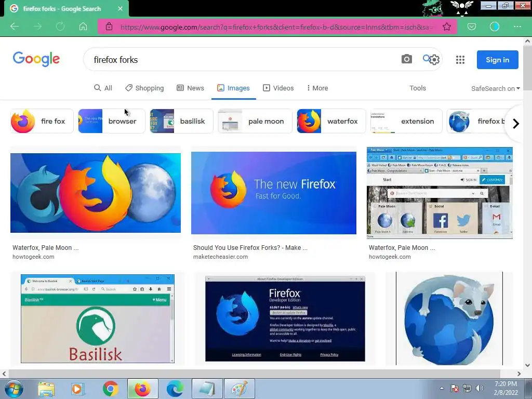Open the clock showing 7:20 PM
The height and width of the screenshot is (399, 532).
tap(506, 388)
